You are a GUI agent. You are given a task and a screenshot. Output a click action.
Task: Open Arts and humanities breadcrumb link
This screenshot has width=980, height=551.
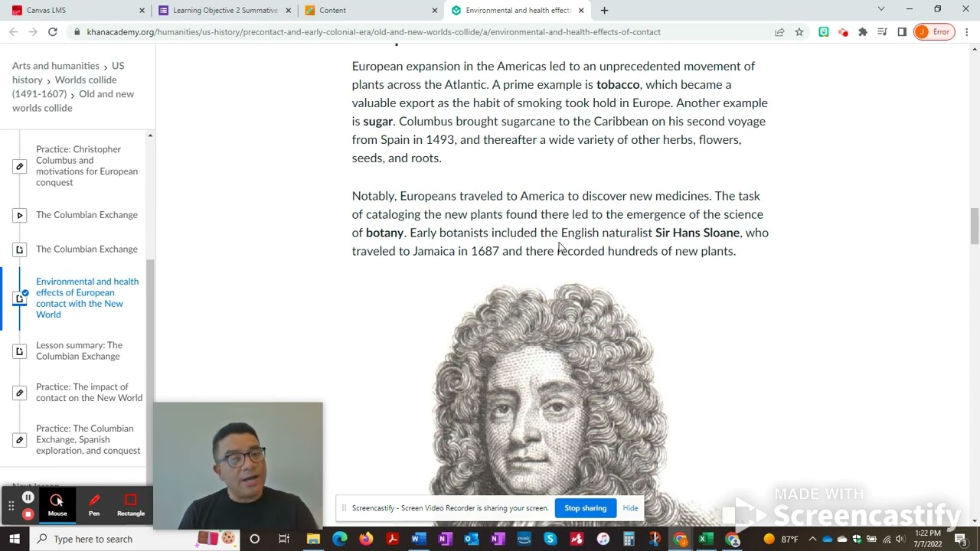(x=56, y=66)
